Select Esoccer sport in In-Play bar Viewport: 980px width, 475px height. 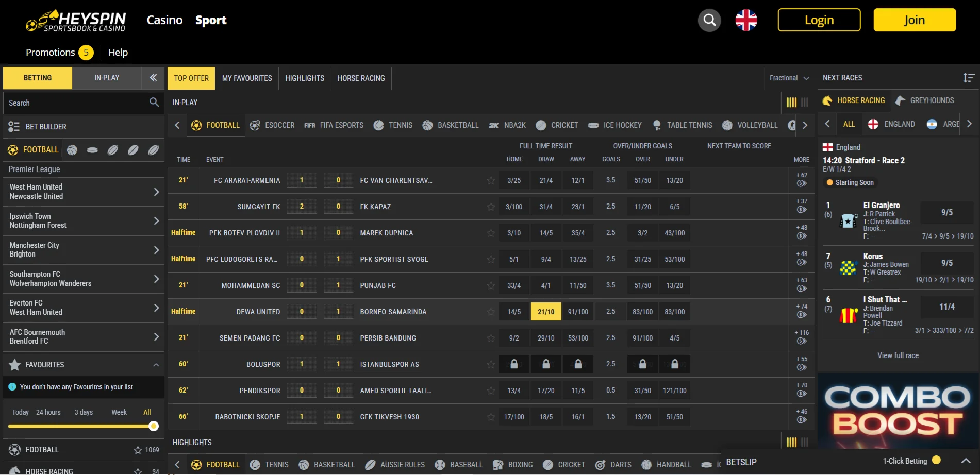pos(273,125)
